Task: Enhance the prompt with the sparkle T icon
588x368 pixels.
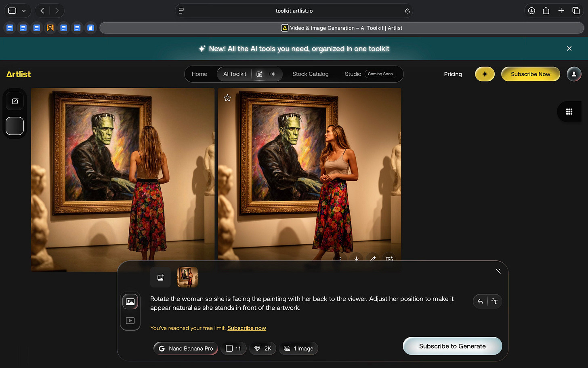Action: 495,301
